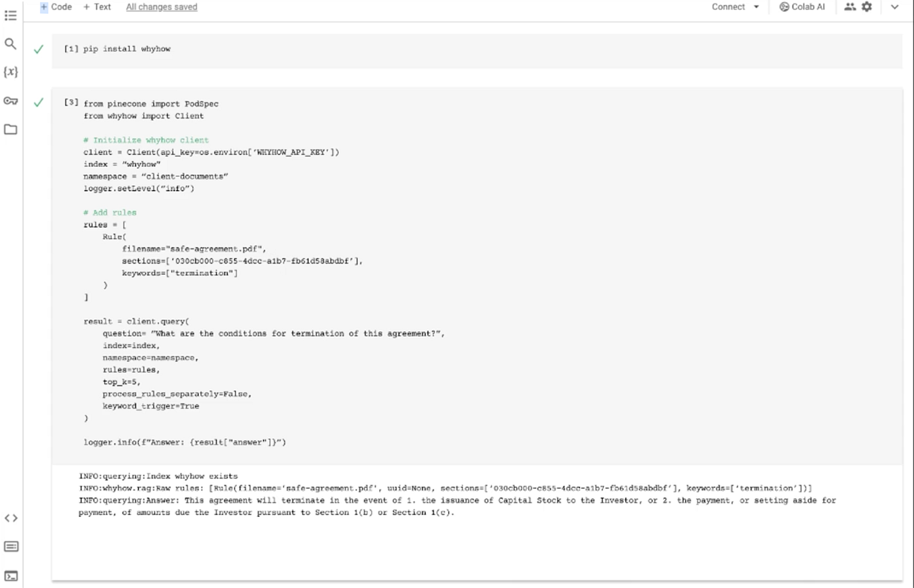Viewport: 914px width, 588px height.
Task: Click the keywords=["termination"] line in code
Action: tap(180, 273)
